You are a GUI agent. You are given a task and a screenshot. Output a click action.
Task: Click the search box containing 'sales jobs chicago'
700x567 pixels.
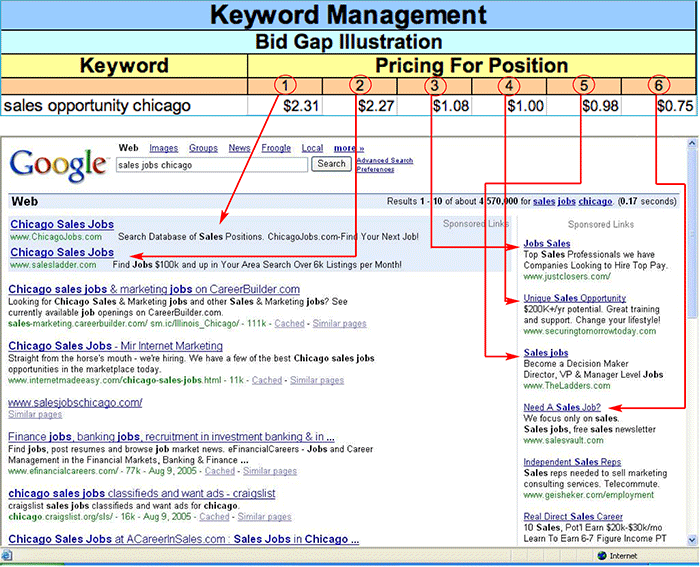(x=212, y=164)
